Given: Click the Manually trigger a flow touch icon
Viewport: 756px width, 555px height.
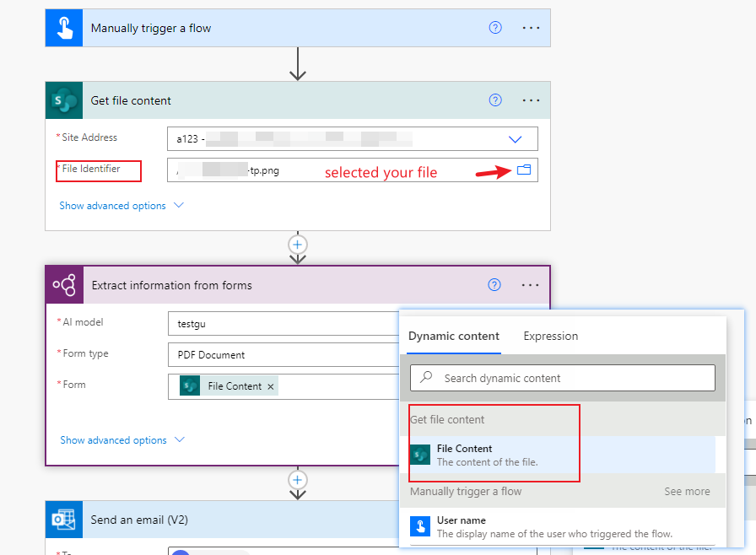Looking at the screenshot, I should point(64,28).
